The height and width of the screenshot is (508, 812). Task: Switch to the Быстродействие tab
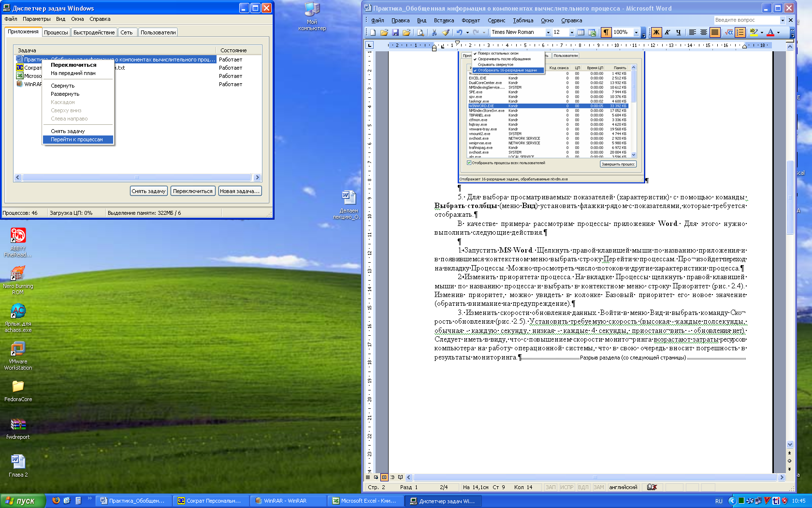point(94,32)
